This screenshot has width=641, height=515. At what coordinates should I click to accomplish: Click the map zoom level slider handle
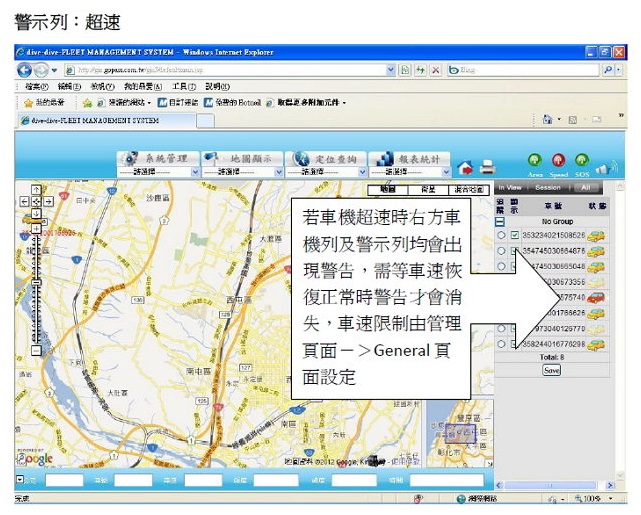pos(36,282)
